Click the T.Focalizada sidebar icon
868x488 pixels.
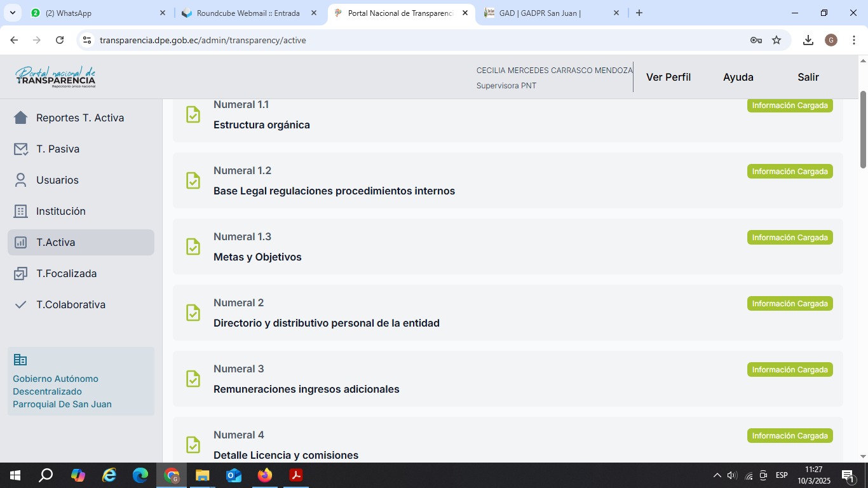click(21, 273)
